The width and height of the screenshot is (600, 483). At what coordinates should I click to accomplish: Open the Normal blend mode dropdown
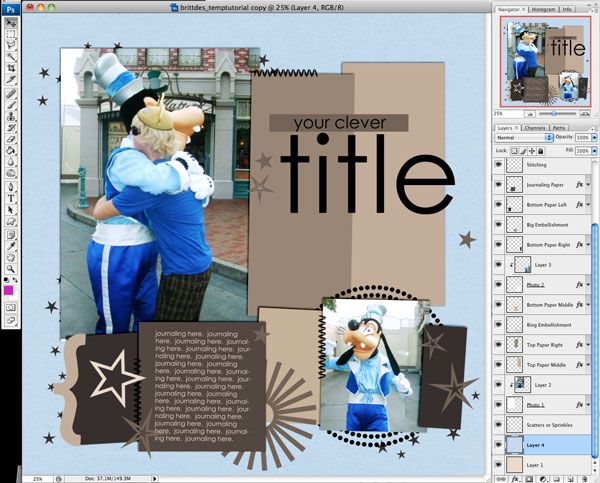524,137
